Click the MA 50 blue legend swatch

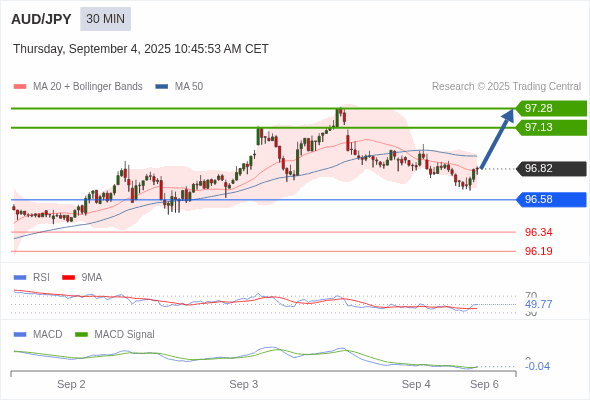[161, 87]
